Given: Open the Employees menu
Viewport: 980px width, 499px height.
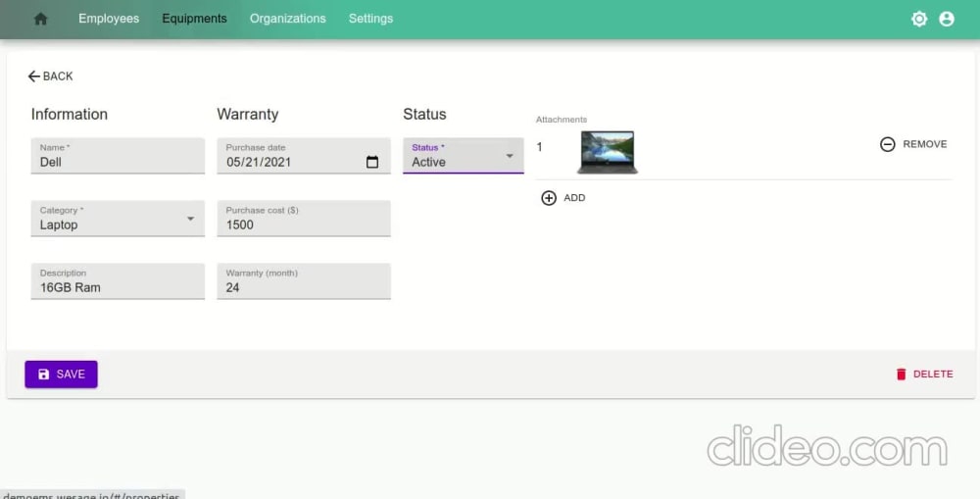Looking at the screenshot, I should (109, 19).
